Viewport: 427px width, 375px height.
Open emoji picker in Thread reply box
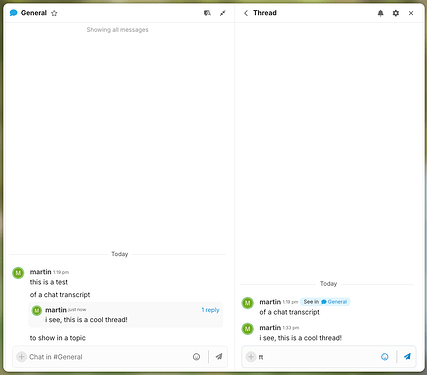tap(385, 357)
